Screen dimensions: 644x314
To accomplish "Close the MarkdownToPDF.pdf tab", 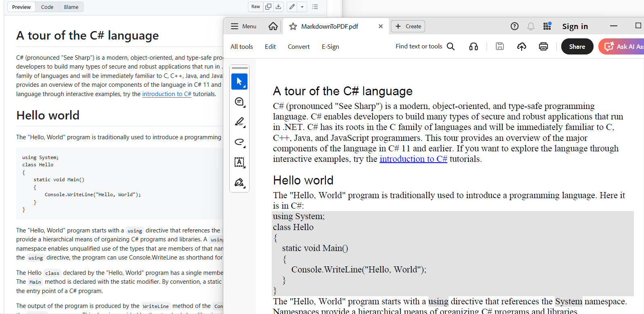I will (x=380, y=26).
